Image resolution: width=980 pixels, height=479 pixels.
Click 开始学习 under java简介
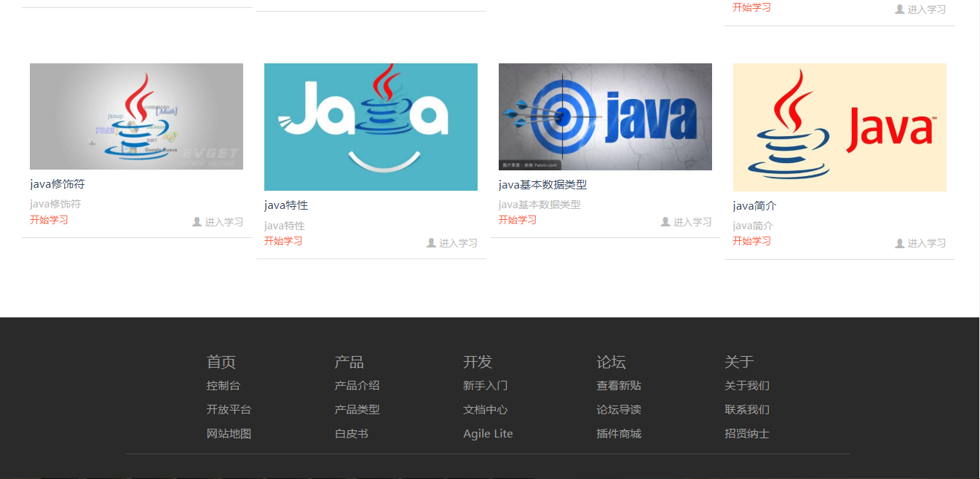coord(752,241)
